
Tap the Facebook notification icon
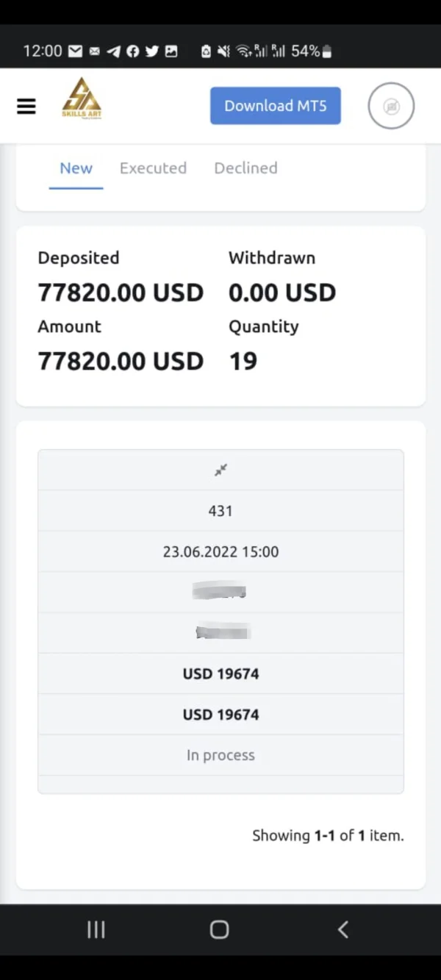tap(133, 51)
